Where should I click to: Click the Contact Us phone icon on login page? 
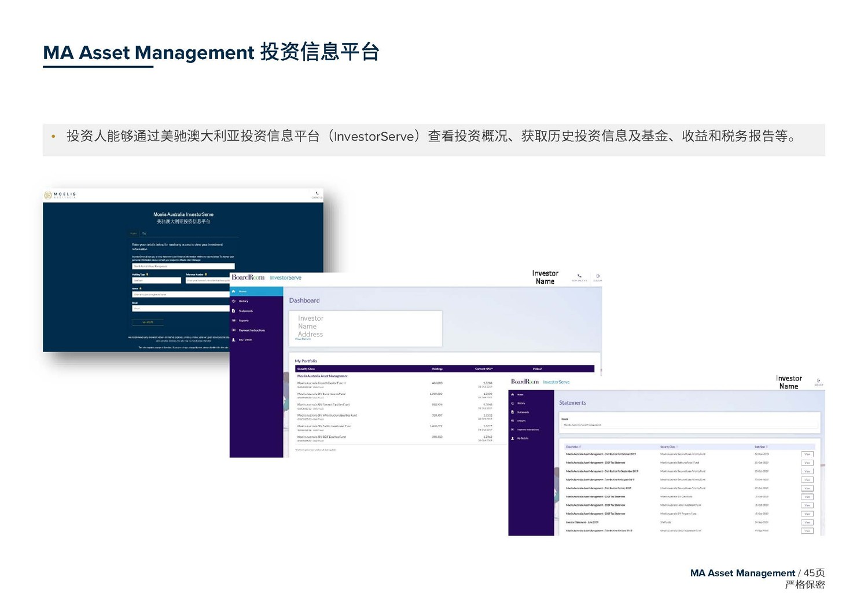[x=317, y=194]
